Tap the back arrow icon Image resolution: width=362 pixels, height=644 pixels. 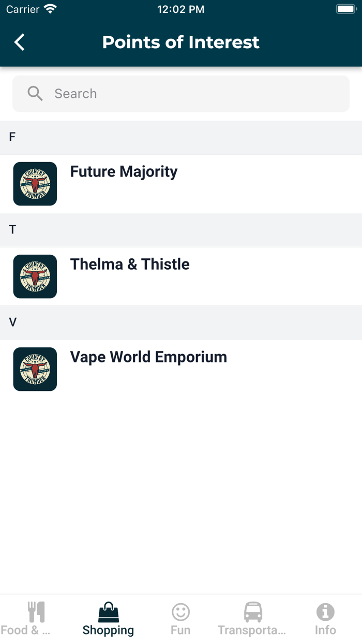[20, 42]
